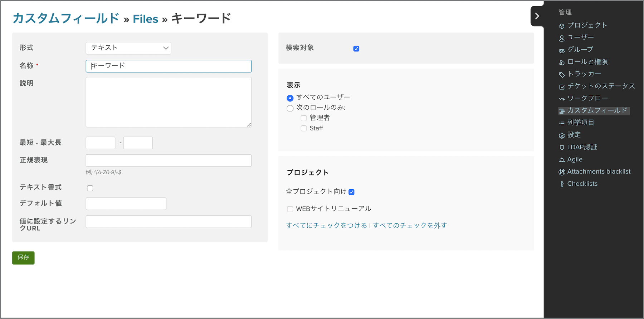Click the 値に設定するリンクURL input field
644x319 pixels.
coord(169,222)
